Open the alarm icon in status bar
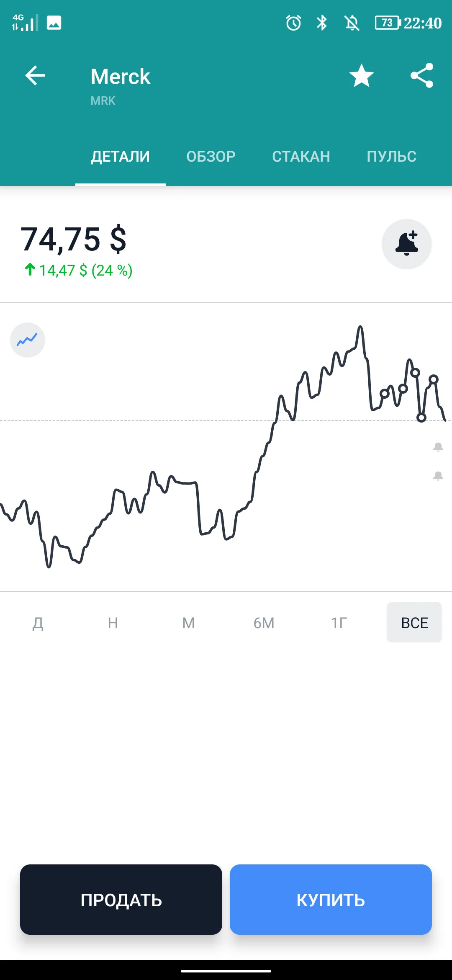This screenshot has width=452, height=980. pos(293,23)
